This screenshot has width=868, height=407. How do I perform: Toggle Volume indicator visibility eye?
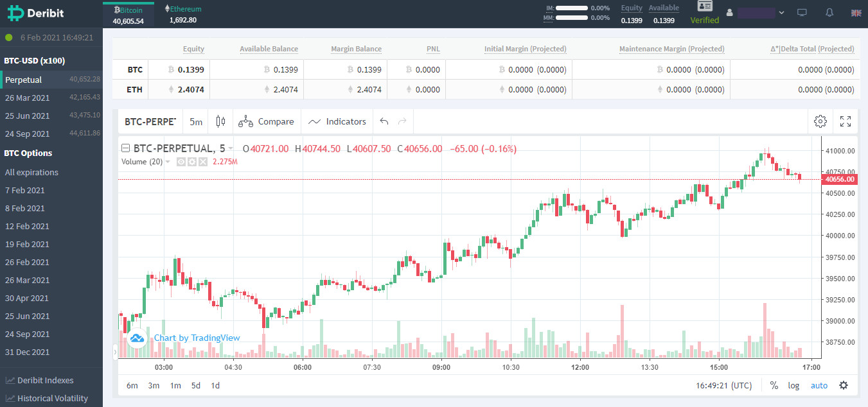[x=182, y=162]
